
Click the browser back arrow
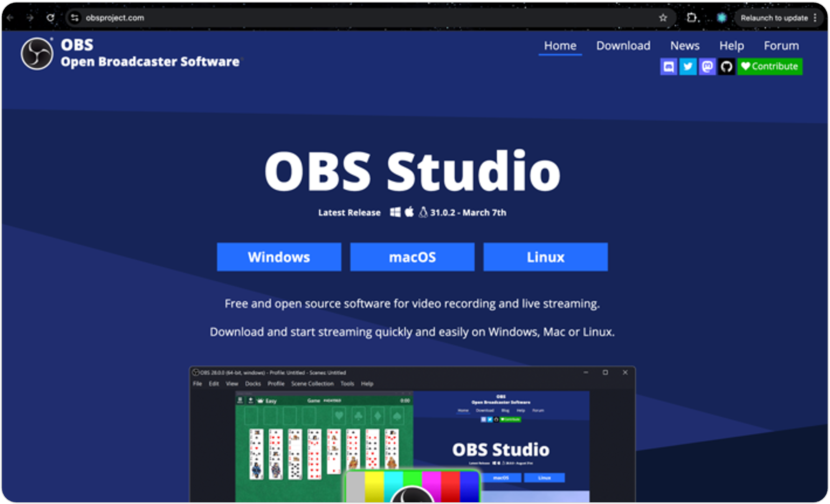(10, 18)
